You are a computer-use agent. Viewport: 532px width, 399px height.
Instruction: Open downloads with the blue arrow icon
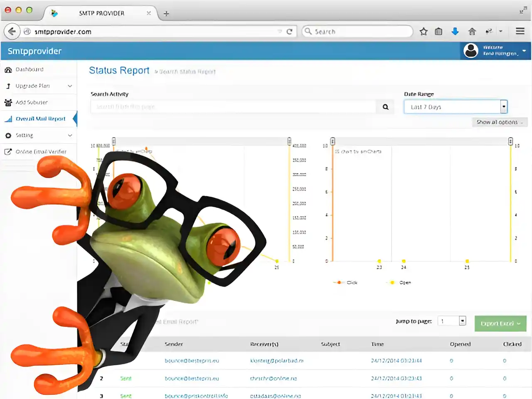(455, 32)
